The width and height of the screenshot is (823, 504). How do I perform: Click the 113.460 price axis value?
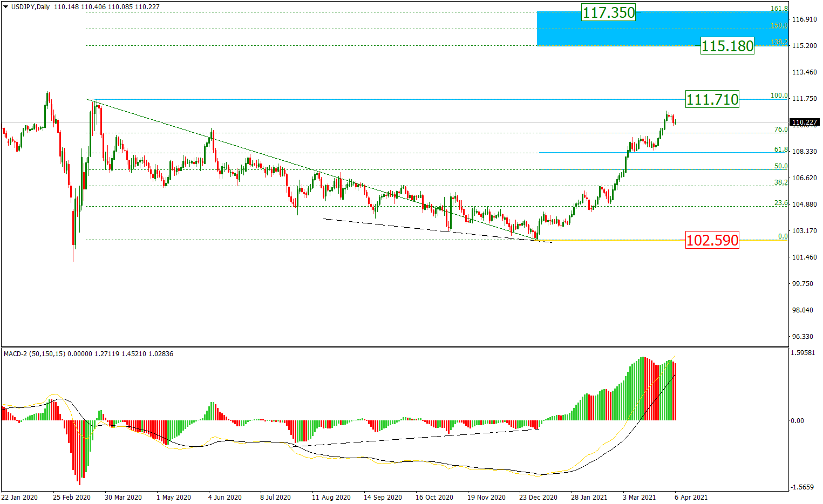click(x=804, y=72)
